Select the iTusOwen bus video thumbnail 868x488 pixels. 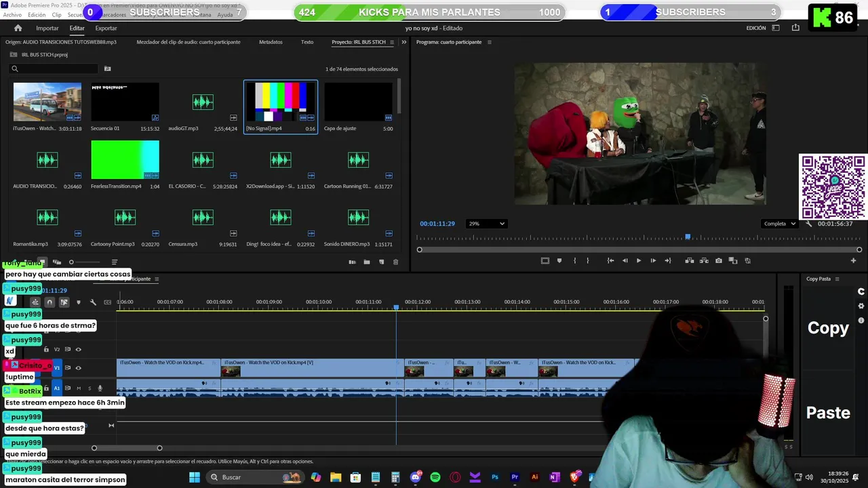point(47,102)
